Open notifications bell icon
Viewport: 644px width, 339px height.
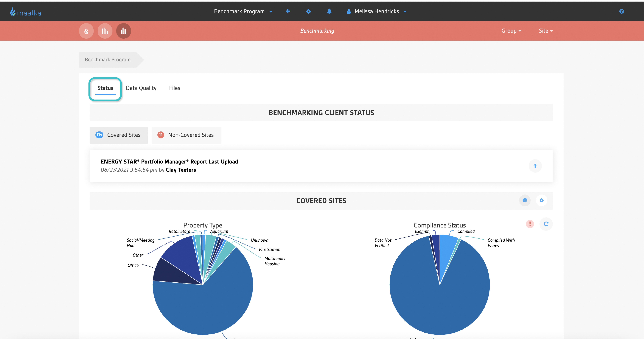(329, 11)
